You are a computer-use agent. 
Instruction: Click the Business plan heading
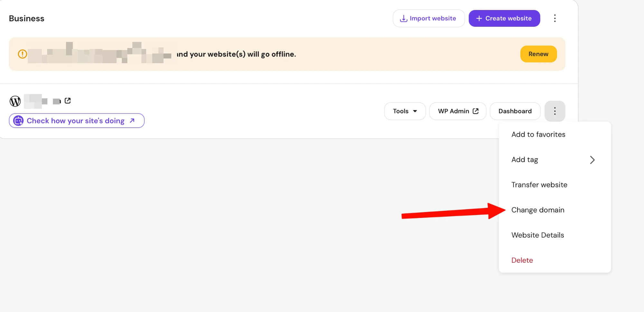(27, 18)
